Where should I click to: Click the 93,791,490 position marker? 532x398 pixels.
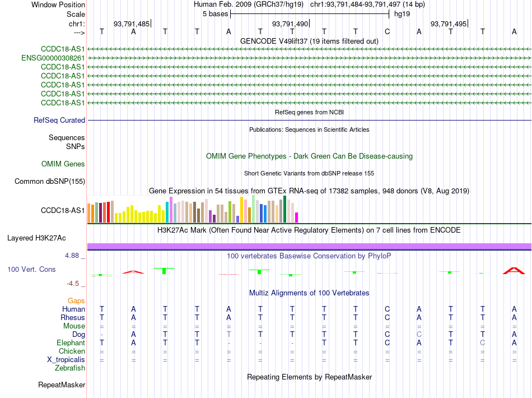click(291, 24)
